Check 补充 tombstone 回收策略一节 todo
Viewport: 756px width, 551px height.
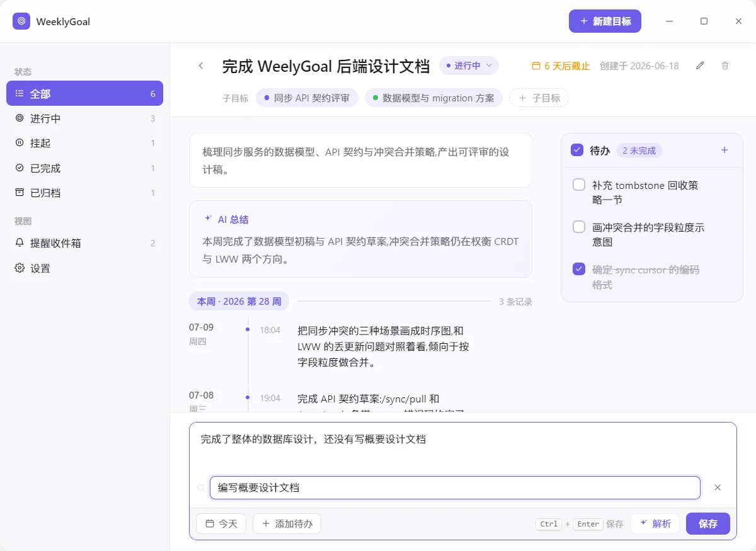point(579,185)
